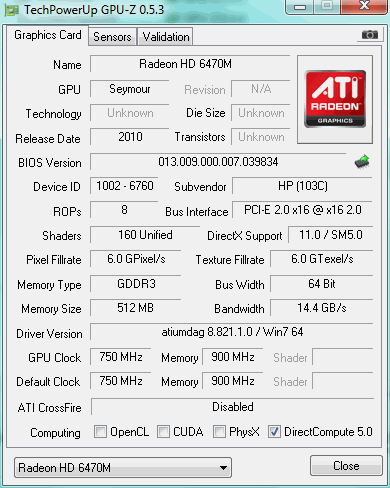390x488 pixels.
Task: Minimize the GPU-Z window
Action: tap(299, 7)
